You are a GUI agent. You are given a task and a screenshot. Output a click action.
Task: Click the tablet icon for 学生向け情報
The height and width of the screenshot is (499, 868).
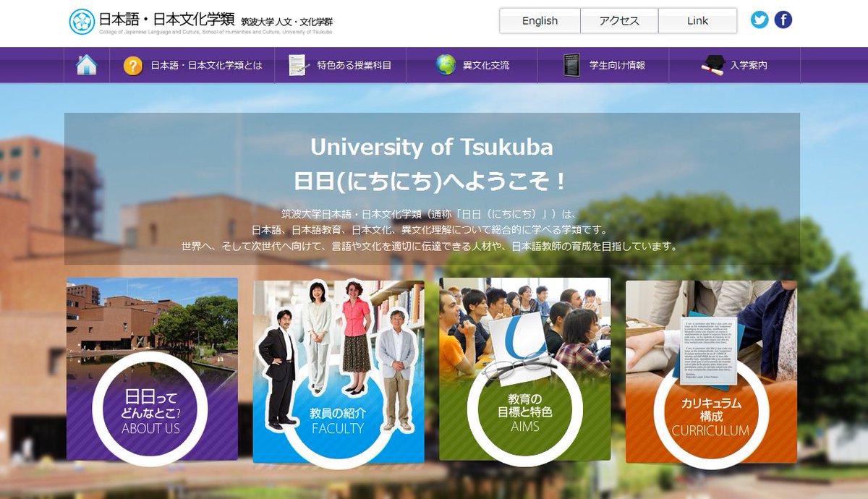point(571,65)
